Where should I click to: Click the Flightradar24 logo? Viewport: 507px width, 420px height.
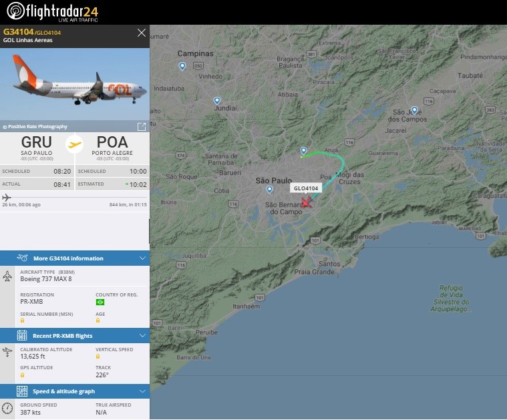[52, 12]
